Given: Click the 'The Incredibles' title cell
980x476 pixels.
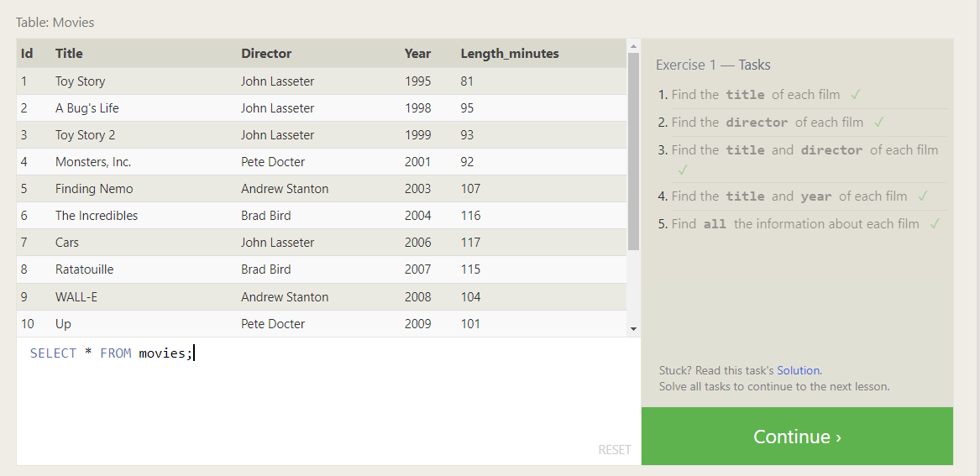Looking at the screenshot, I should 97,216.
